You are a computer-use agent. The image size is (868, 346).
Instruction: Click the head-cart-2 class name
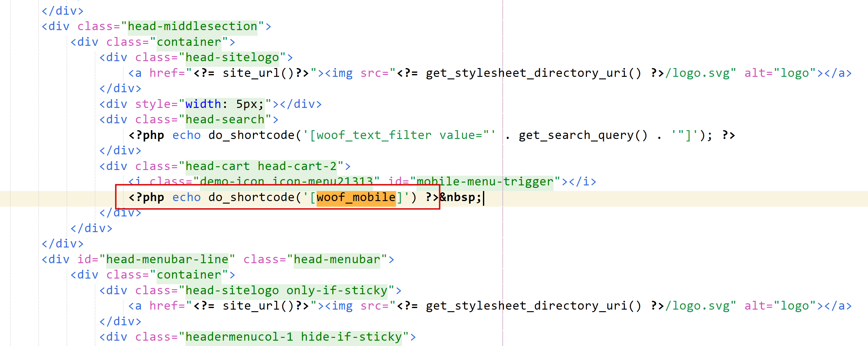297,166
